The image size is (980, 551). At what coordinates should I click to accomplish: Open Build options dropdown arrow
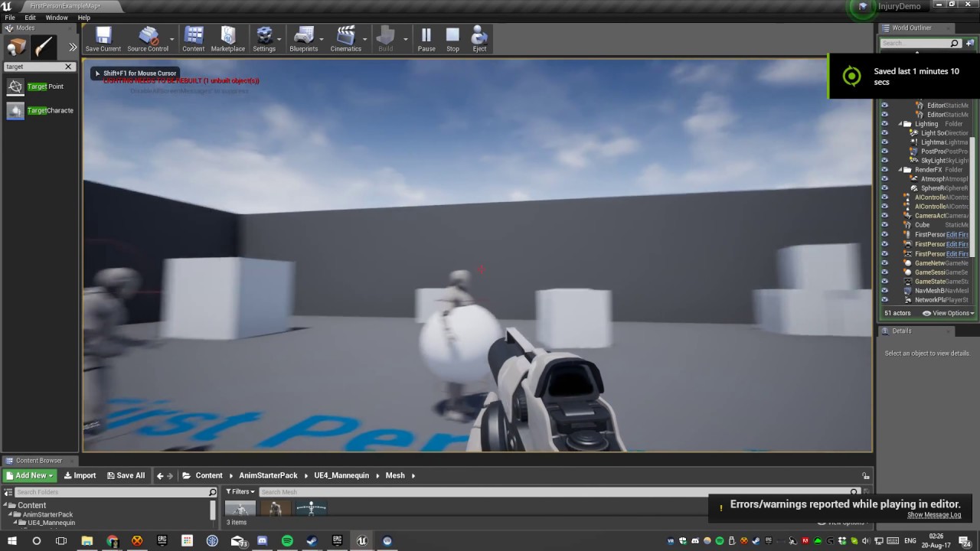[x=406, y=39]
